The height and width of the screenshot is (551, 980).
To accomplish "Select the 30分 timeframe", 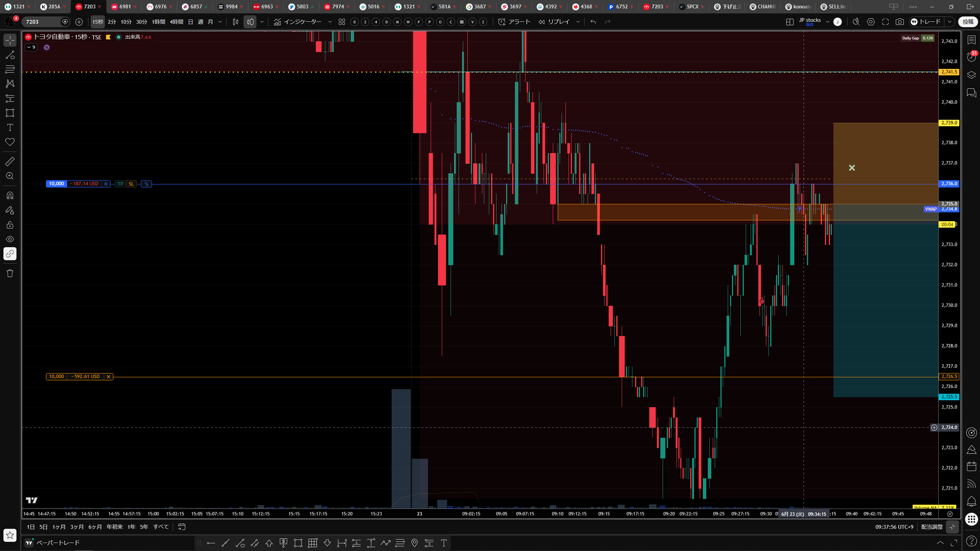I will pos(142,22).
